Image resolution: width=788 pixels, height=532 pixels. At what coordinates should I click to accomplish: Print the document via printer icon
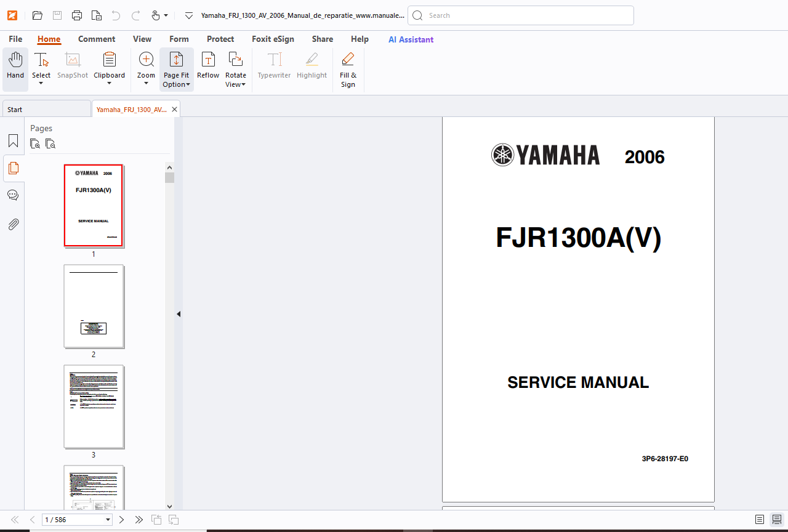click(77, 15)
